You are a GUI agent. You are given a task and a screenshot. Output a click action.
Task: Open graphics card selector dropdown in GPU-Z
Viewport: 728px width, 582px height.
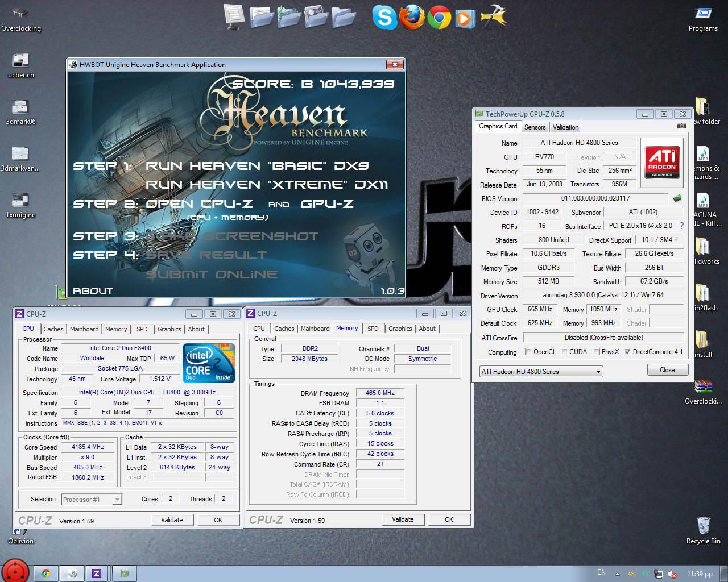pos(541,372)
